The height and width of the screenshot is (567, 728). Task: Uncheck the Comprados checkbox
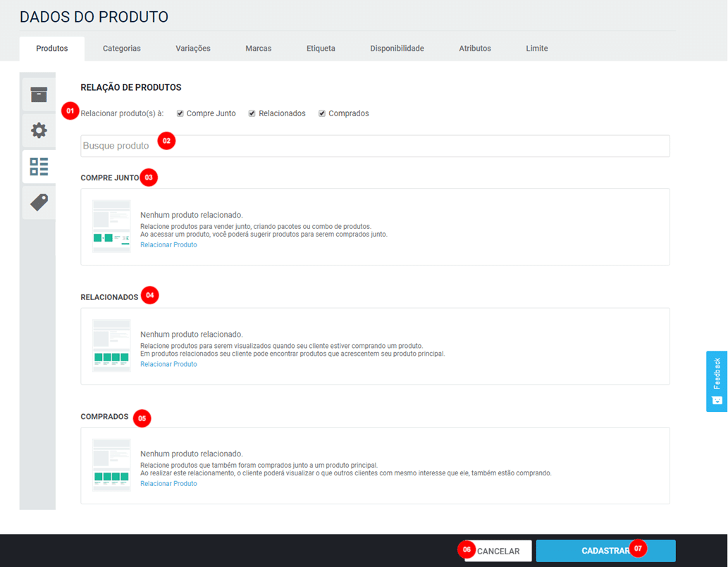click(322, 113)
